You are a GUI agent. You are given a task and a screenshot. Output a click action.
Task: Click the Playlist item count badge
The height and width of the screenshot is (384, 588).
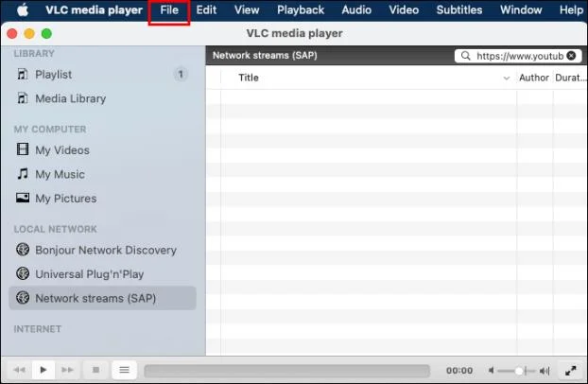[181, 75]
